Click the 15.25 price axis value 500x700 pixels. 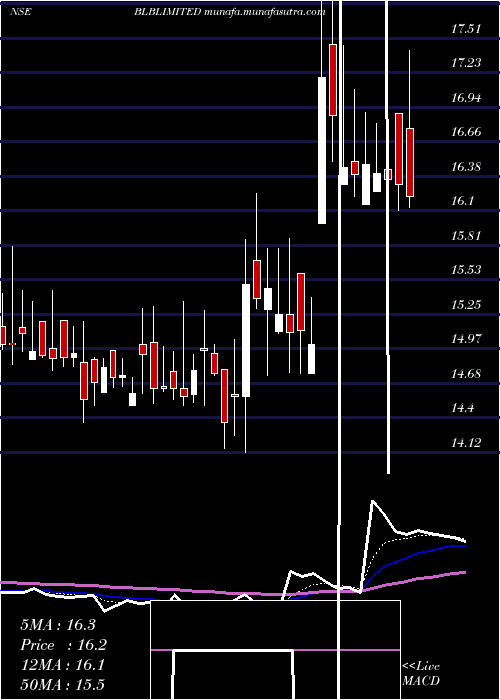click(466, 305)
